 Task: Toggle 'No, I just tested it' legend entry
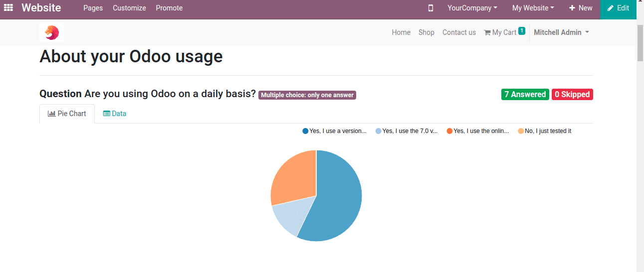point(545,131)
